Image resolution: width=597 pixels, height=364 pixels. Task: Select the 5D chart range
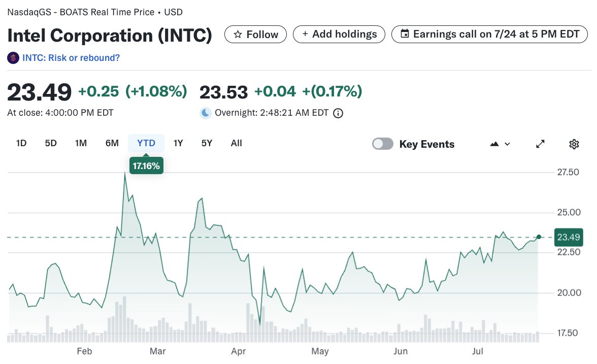click(51, 143)
